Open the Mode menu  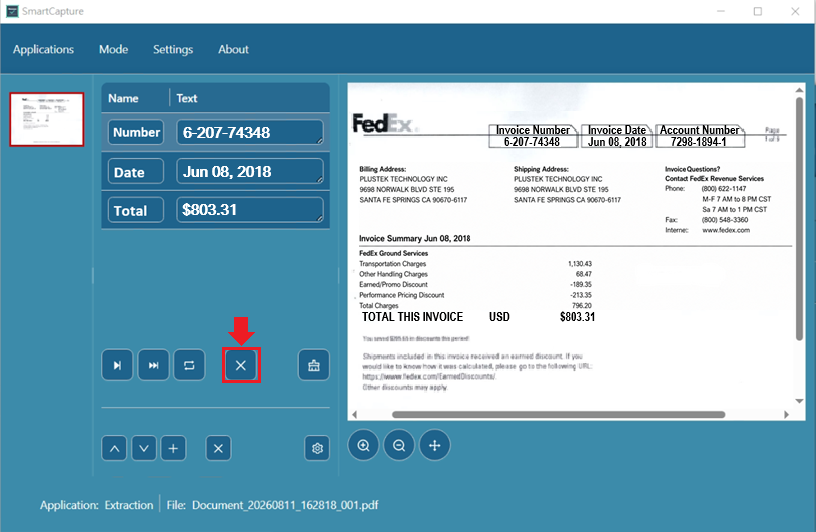coord(113,49)
